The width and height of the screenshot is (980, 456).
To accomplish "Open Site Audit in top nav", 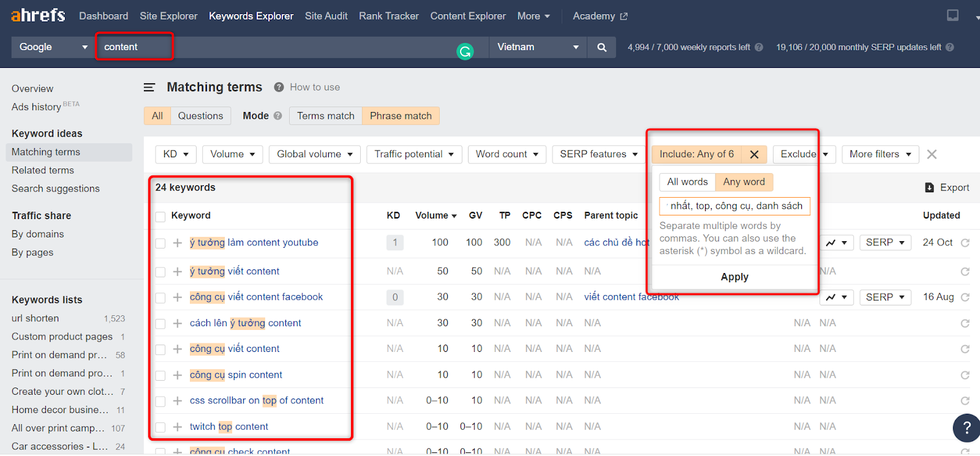I will (326, 16).
